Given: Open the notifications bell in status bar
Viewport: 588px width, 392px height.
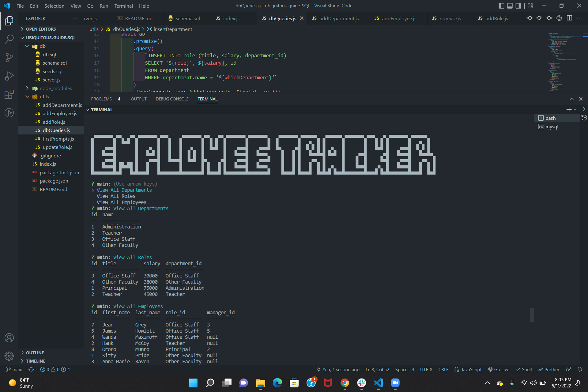Looking at the screenshot, I should point(579,370).
